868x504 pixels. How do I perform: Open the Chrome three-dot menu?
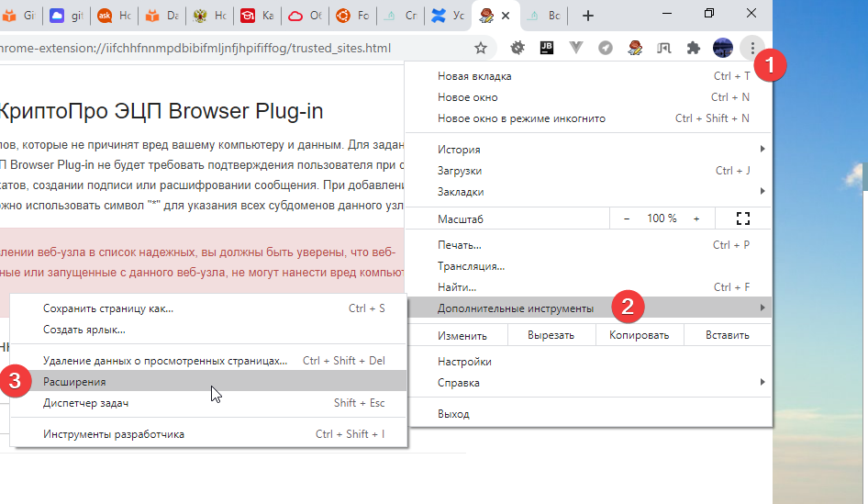752,48
